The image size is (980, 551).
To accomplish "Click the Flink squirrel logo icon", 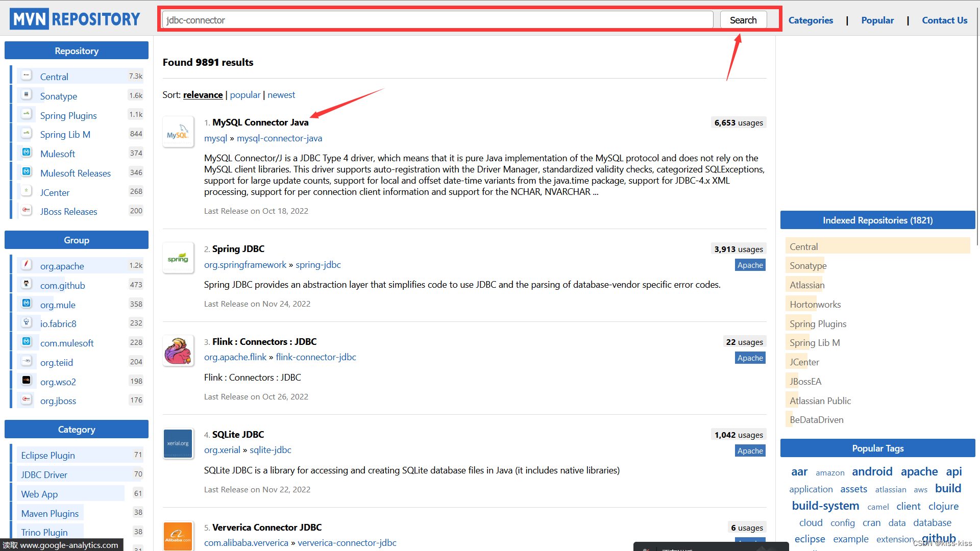I will point(178,351).
